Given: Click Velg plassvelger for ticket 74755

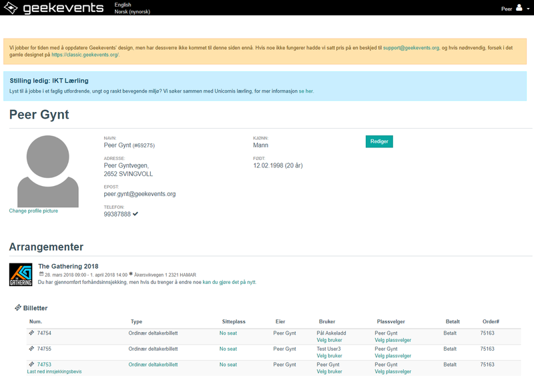Looking at the screenshot, I should (x=392, y=355).
